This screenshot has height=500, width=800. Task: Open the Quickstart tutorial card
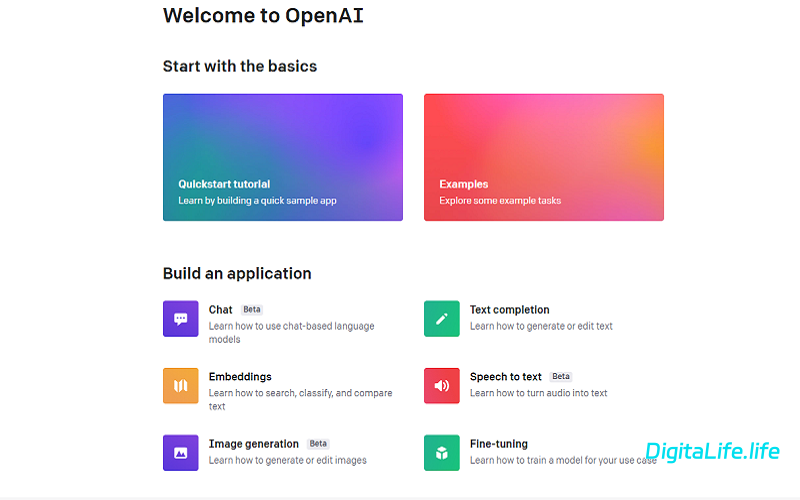coord(282,157)
